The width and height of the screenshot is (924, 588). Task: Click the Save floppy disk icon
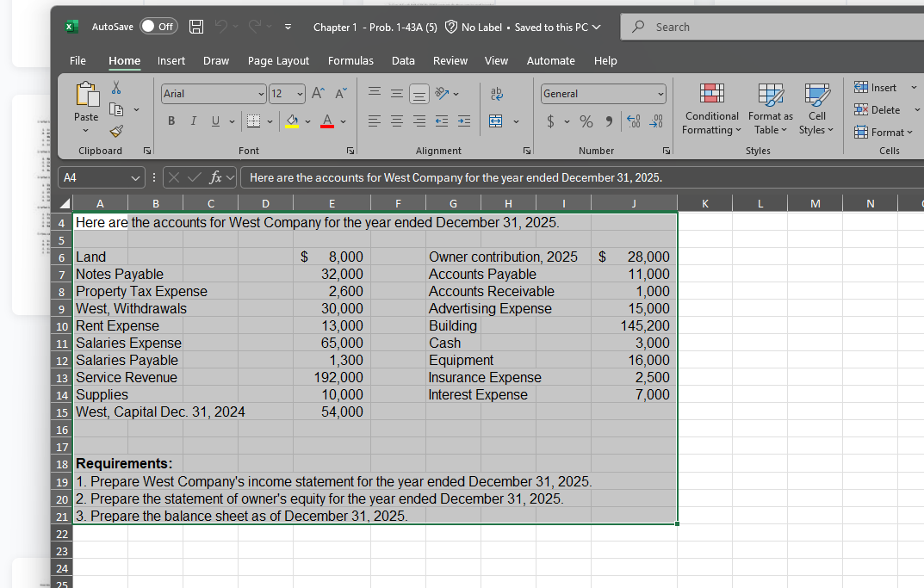pyautogui.click(x=196, y=27)
